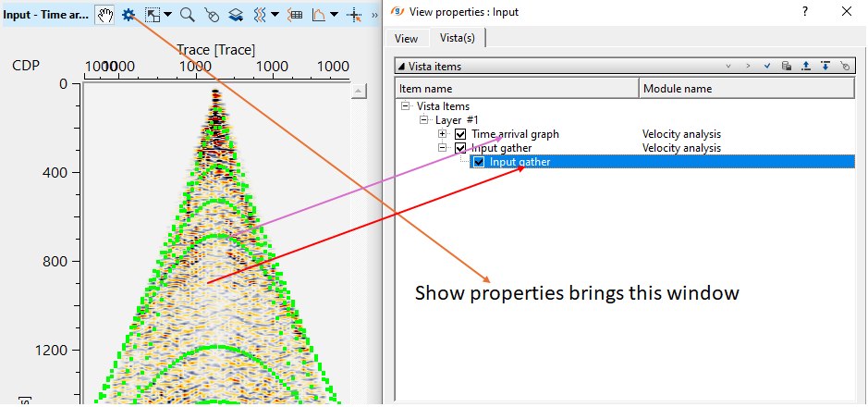The image size is (868, 407).
Task: Click the show properties gear icon
Action: coord(129,15)
